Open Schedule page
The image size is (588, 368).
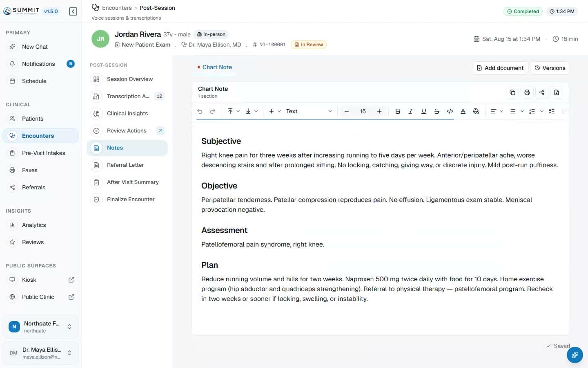pos(40,81)
